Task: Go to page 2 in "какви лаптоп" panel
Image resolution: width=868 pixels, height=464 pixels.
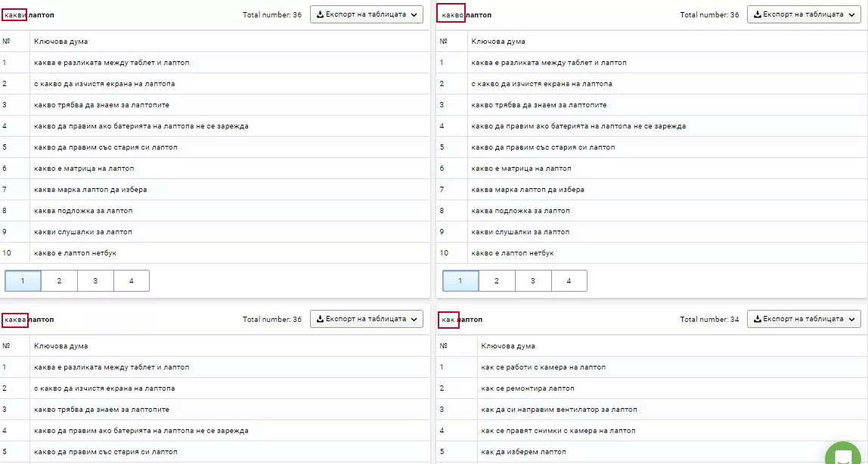Action: (59, 281)
